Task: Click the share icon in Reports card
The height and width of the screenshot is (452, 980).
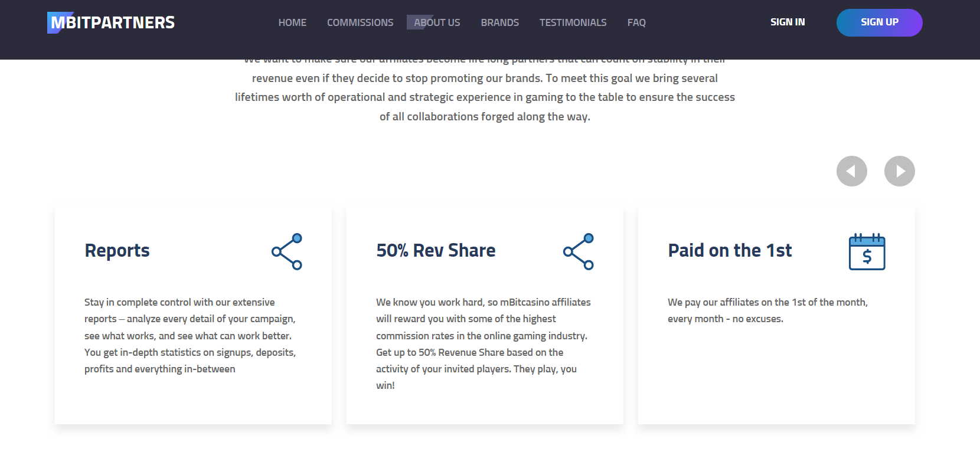Action: 287,252
